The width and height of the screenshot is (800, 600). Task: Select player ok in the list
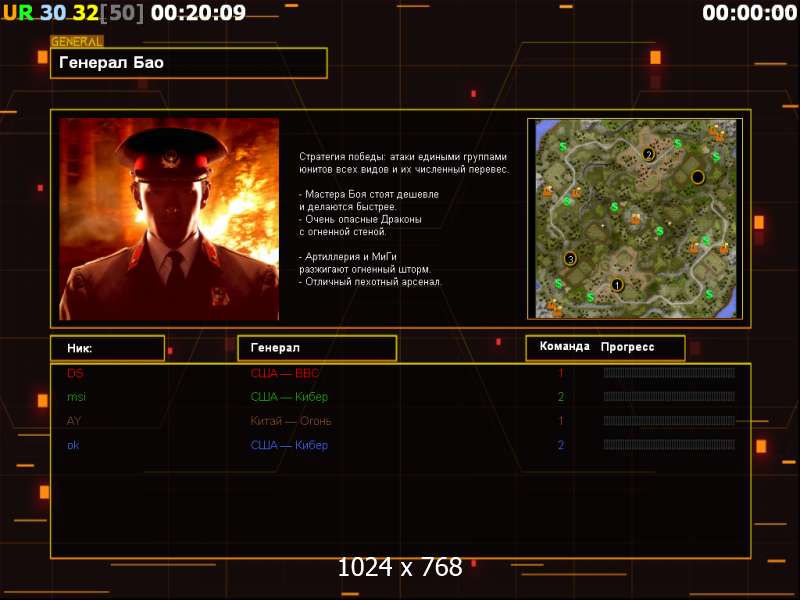73,445
